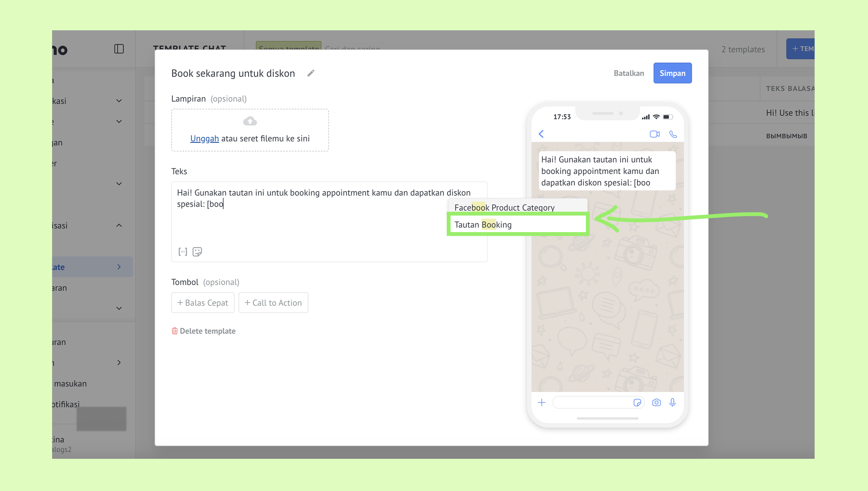Click the Teks field label

tap(179, 171)
